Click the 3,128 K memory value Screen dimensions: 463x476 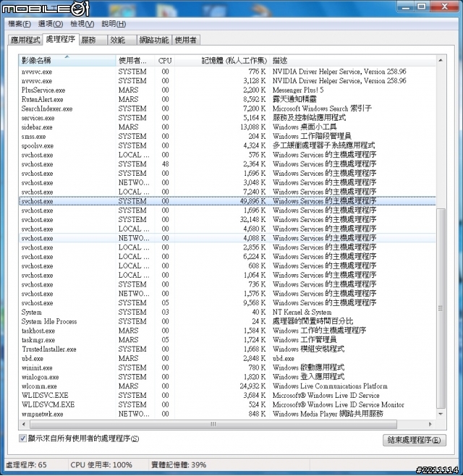pyautogui.click(x=254, y=81)
